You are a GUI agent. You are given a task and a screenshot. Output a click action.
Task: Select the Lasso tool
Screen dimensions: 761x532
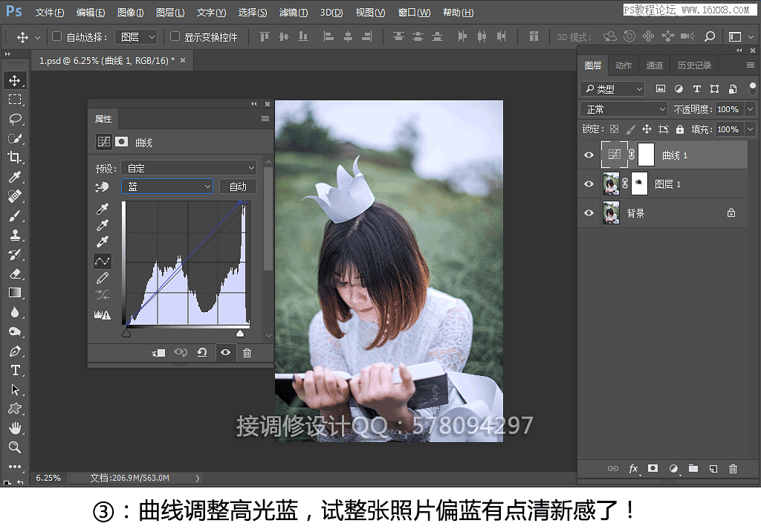(15, 119)
